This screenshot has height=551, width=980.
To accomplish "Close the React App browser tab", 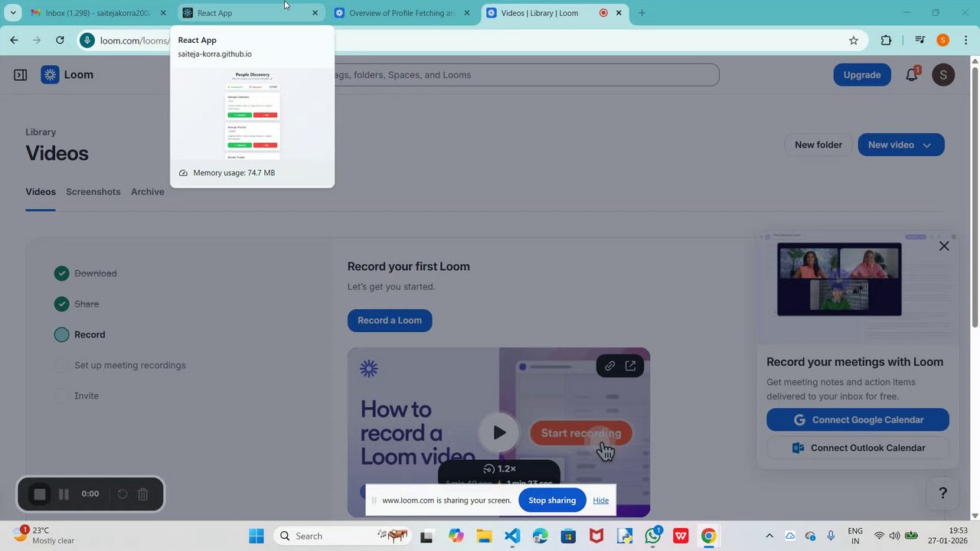I will point(315,13).
